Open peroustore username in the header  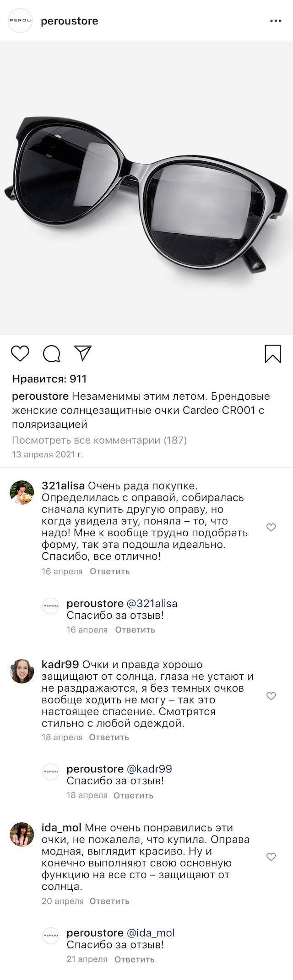point(70,21)
